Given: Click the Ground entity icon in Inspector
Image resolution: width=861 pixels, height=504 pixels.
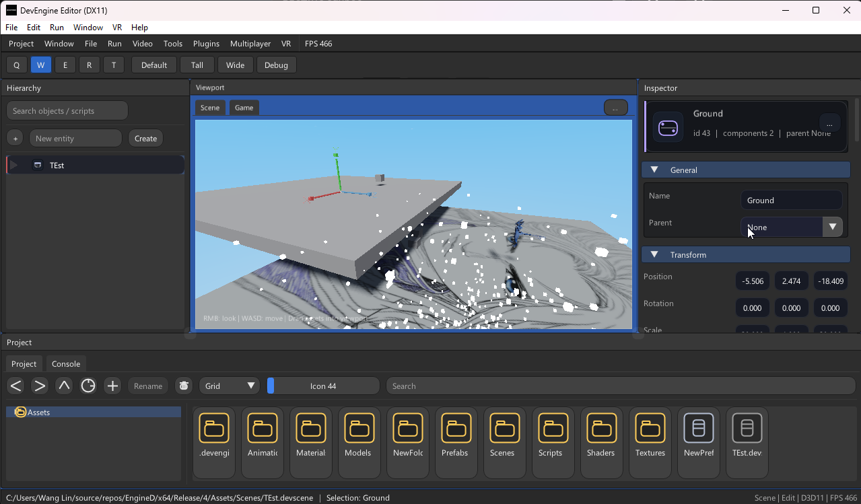Looking at the screenshot, I should point(668,127).
